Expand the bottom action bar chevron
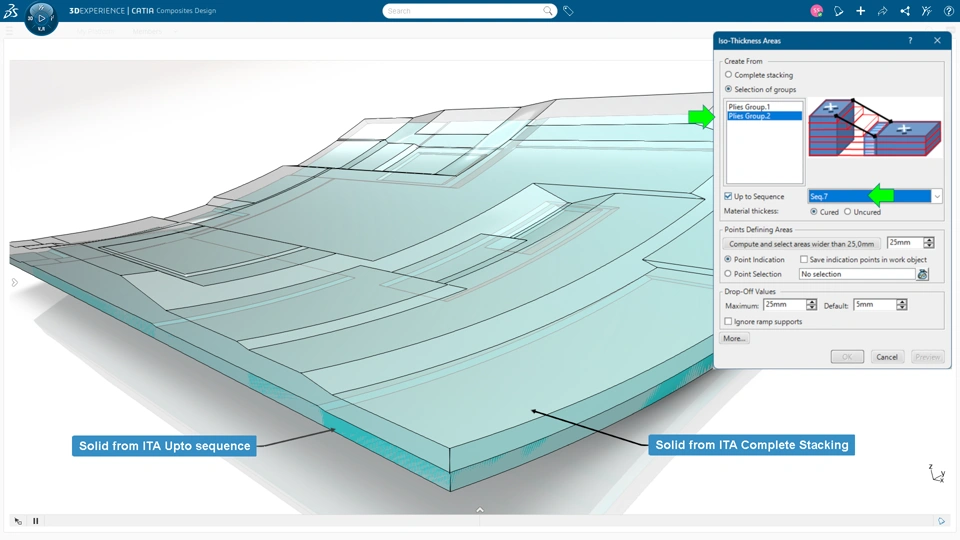The image size is (960, 540). point(480,509)
